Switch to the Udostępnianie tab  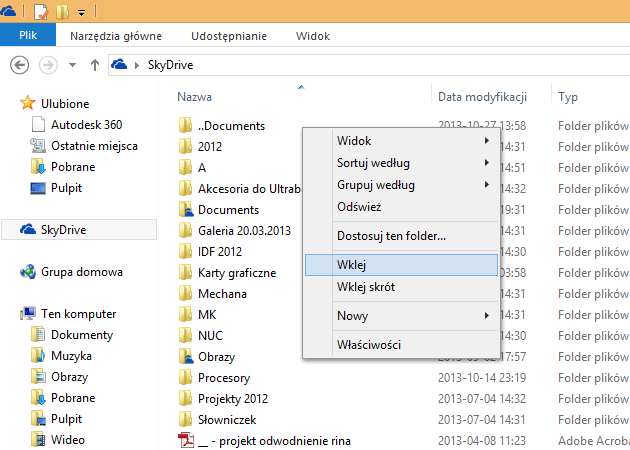[x=229, y=36]
